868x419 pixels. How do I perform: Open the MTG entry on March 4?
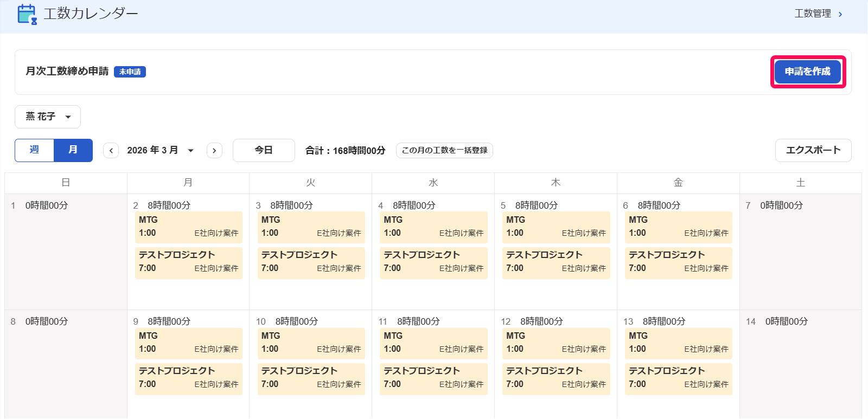(434, 227)
